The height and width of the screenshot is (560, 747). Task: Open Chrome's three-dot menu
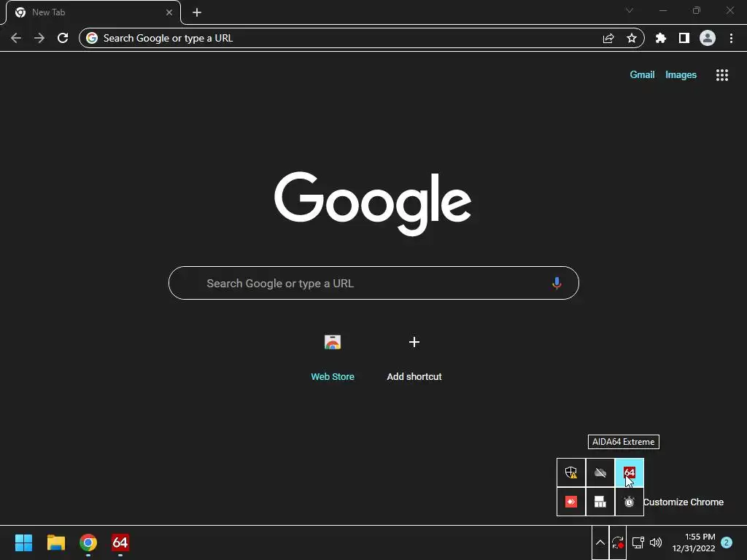(731, 38)
